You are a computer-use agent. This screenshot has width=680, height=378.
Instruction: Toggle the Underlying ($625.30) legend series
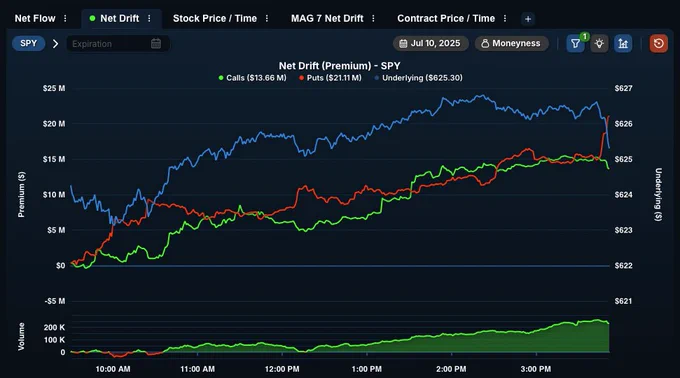[418, 78]
